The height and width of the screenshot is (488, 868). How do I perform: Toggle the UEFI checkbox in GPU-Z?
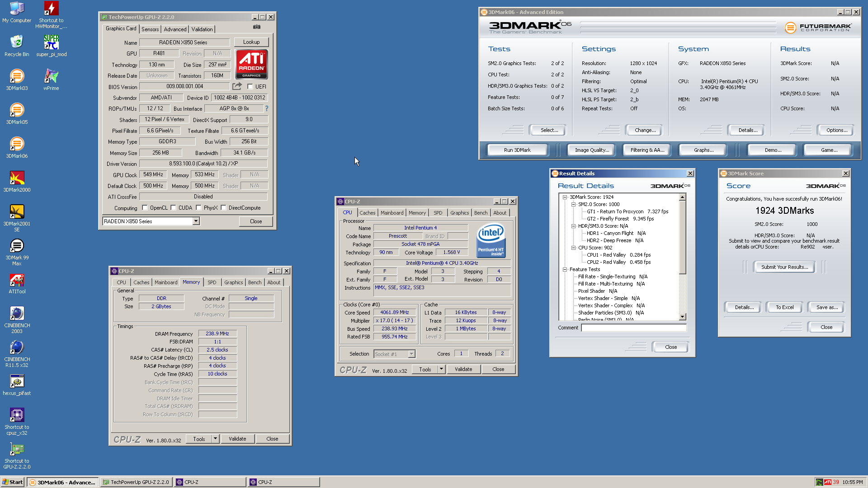point(250,87)
